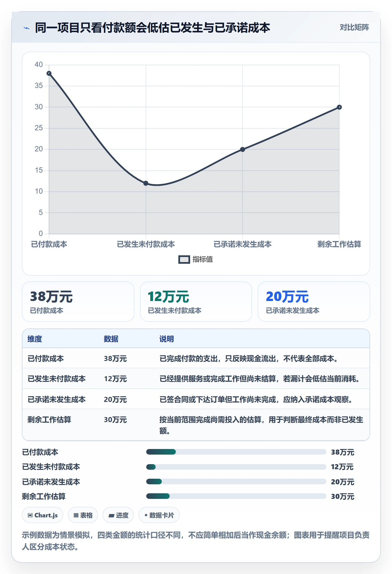Viewport: 392px width, 574px height.
Task: Click the 已付款成本 table row name
Action: click(x=46, y=358)
